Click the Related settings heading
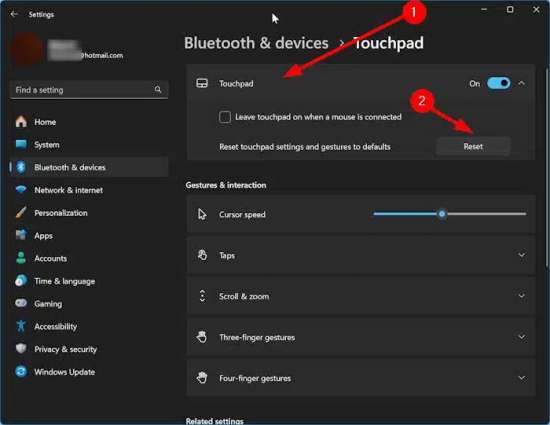 point(214,421)
